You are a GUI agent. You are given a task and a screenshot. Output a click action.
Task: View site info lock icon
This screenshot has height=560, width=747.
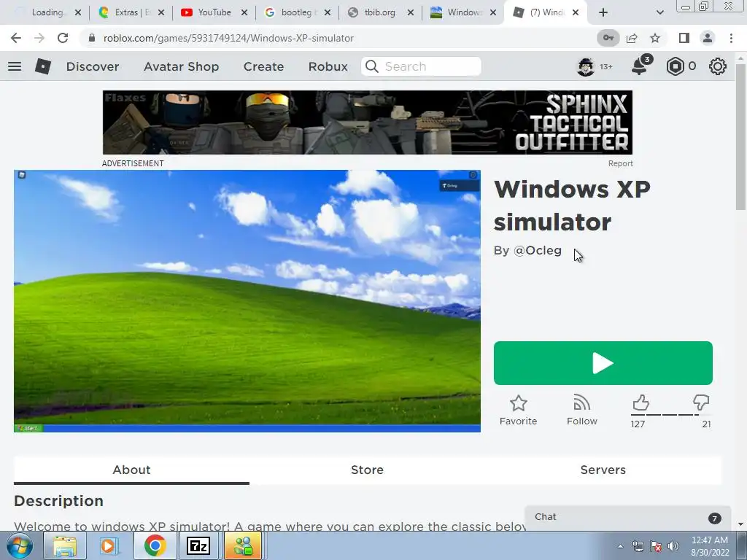pos(92,38)
